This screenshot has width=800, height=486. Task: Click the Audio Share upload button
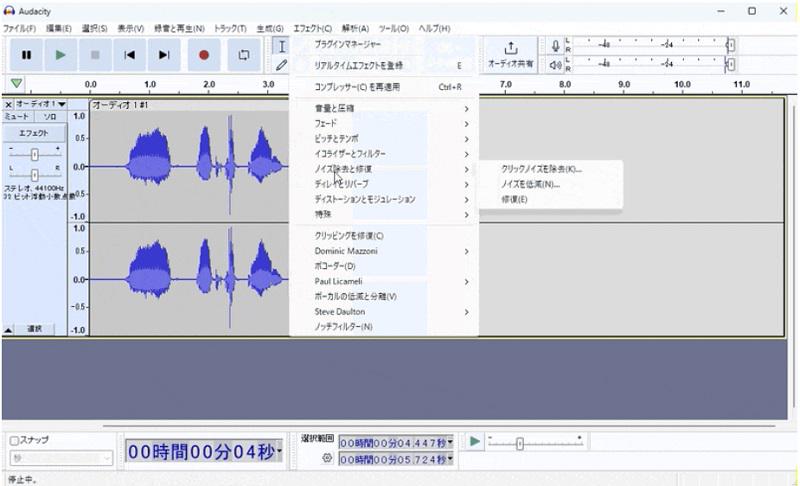point(510,55)
